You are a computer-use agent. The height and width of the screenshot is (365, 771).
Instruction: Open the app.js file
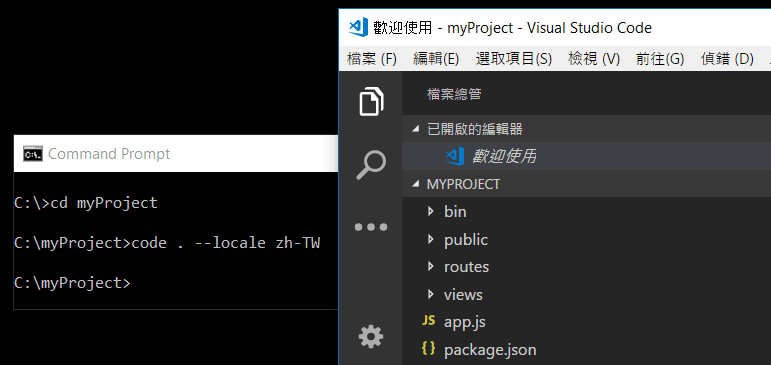pos(465,322)
